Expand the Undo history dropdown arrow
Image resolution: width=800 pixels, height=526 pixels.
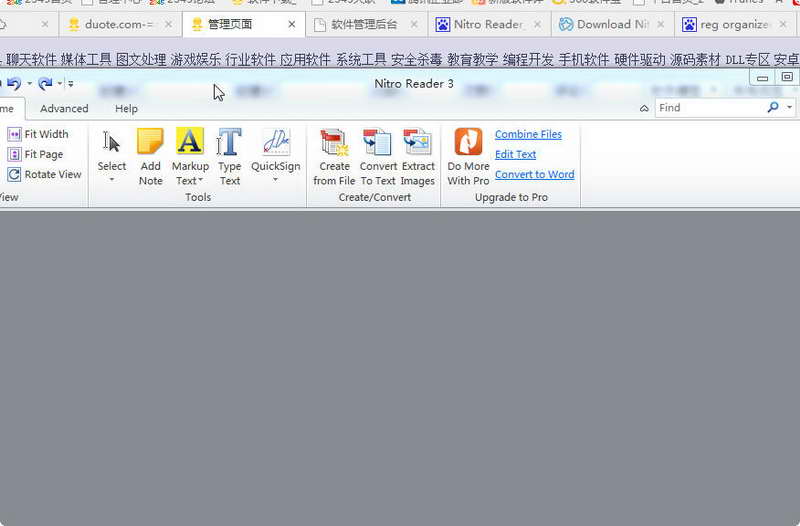pos(29,83)
